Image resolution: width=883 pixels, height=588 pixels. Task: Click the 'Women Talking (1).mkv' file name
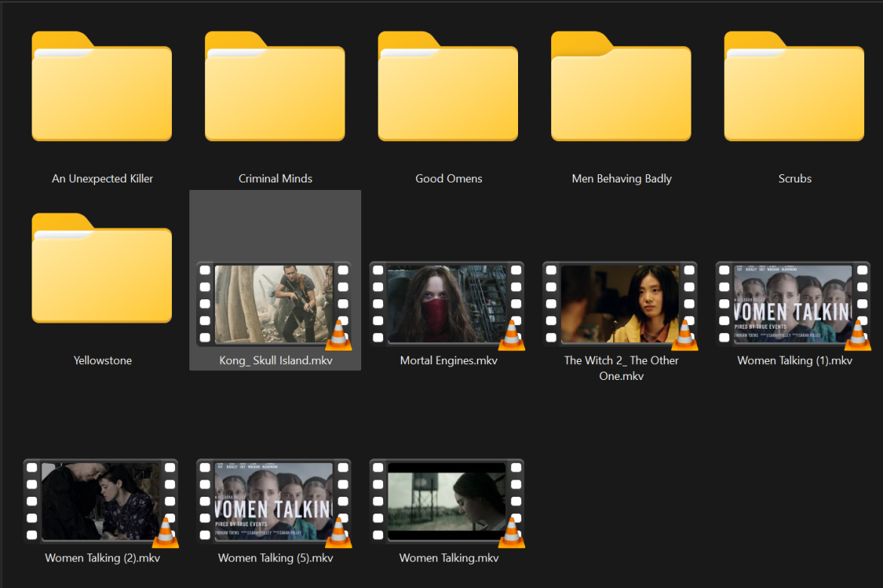coord(795,360)
